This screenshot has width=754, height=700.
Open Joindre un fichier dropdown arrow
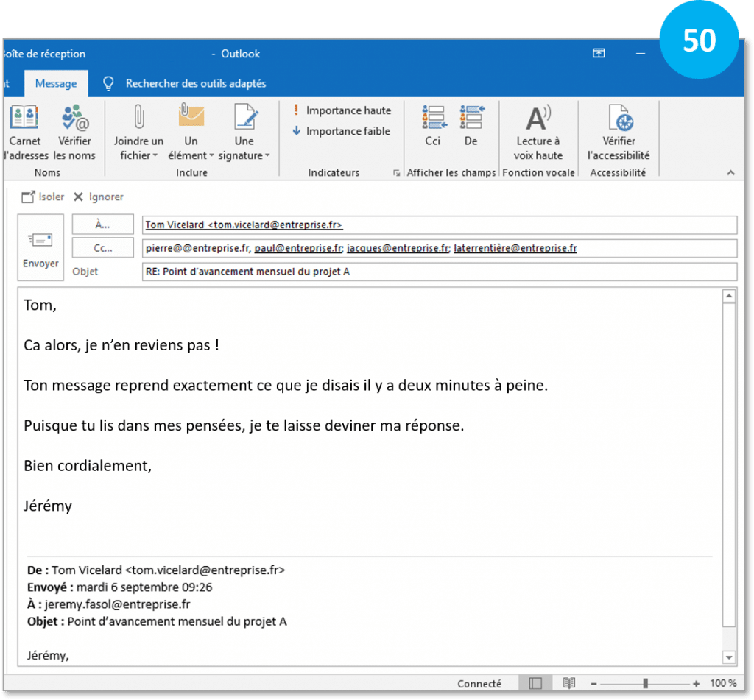click(155, 156)
